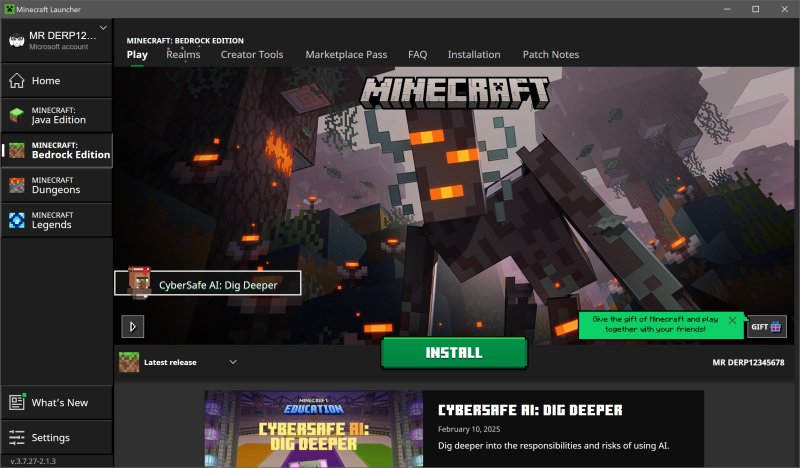The height and width of the screenshot is (468, 800).
Task: Click the news description about AI risks
Action: pyautogui.click(x=554, y=446)
